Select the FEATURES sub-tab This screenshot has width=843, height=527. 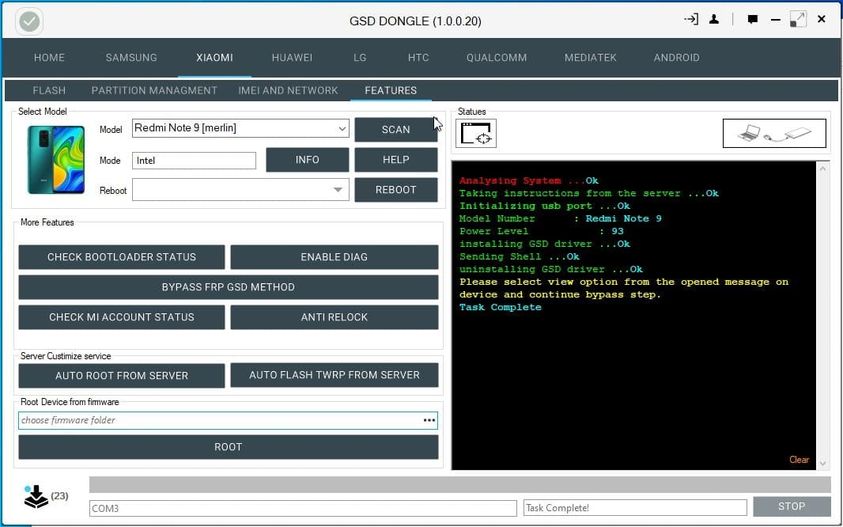(391, 90)
